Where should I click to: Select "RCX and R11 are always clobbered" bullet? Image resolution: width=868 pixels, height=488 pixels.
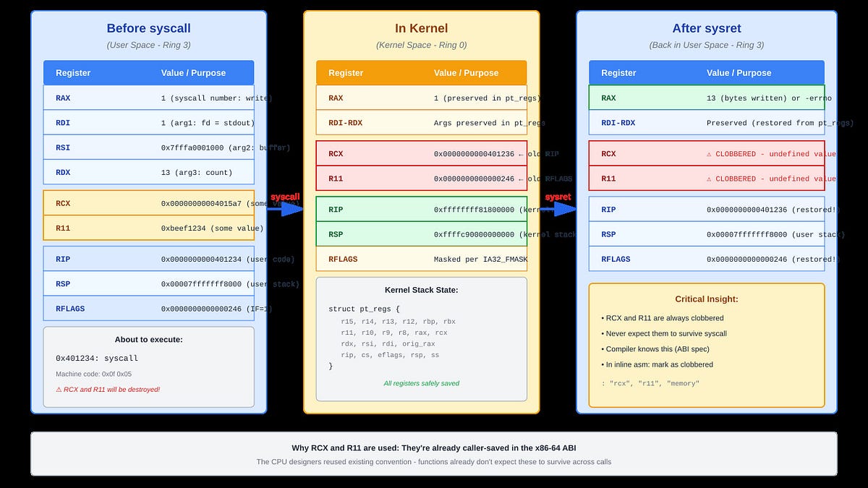click(662, 318)
